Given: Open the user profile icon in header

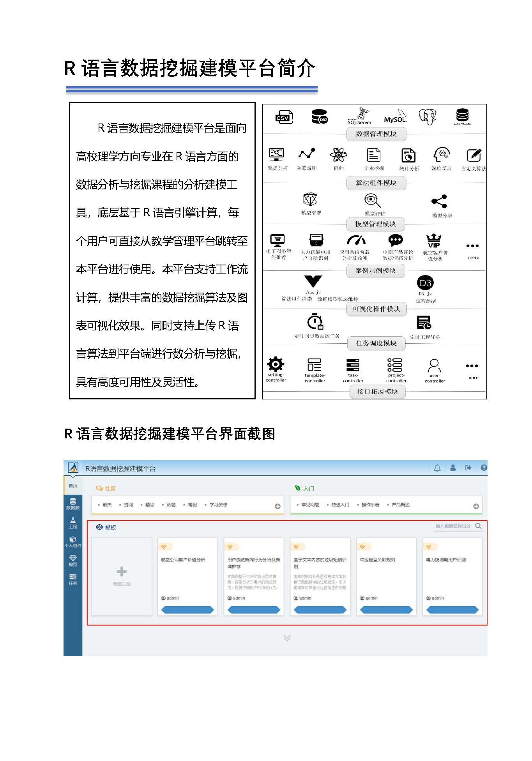Looking at the screenshot, I should pyautogui.click(x=452, y=468).
